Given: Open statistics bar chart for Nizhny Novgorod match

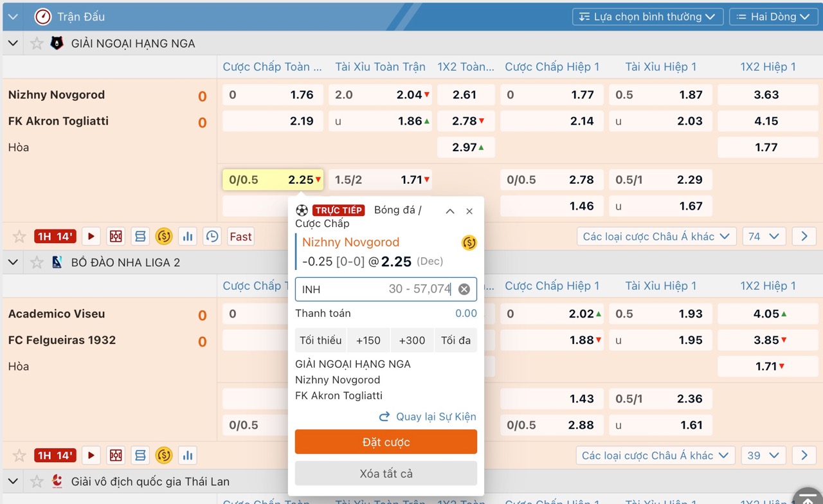Looking at the screenshot, I should point(188,237).
